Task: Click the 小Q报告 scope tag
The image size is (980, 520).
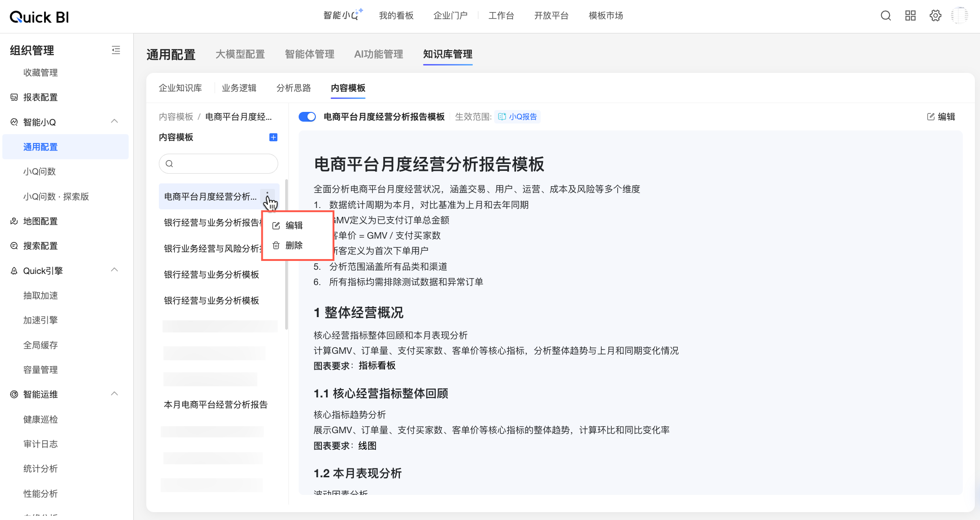Action: 518,117
